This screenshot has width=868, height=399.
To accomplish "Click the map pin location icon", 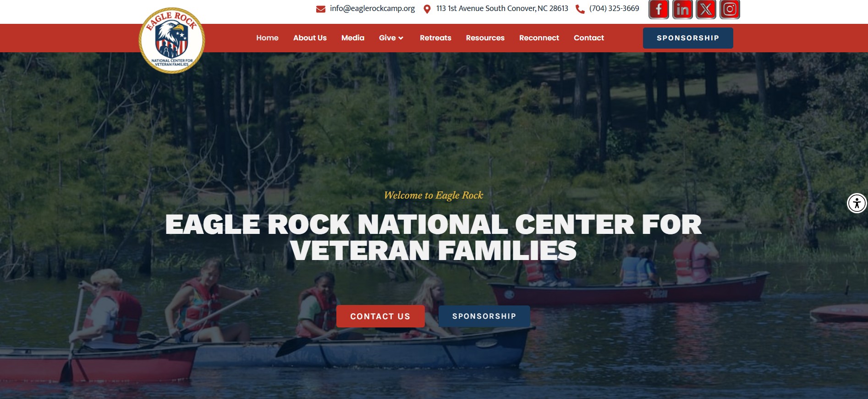I will point(427,9).
